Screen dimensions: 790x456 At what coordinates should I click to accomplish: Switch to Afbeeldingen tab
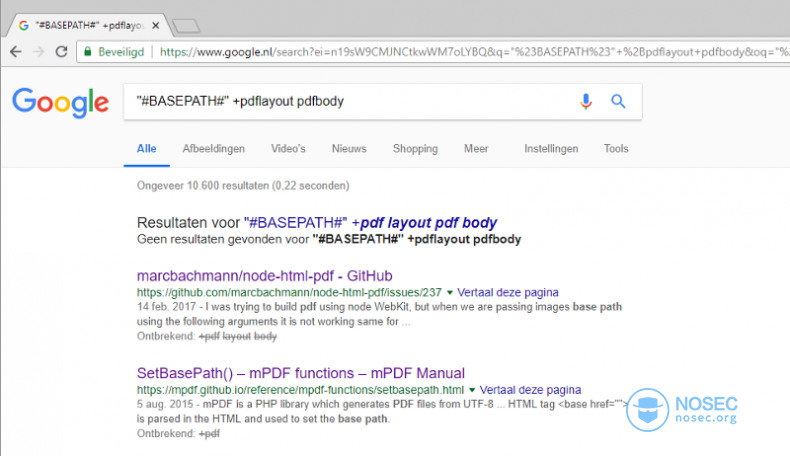tap(214, 149)
